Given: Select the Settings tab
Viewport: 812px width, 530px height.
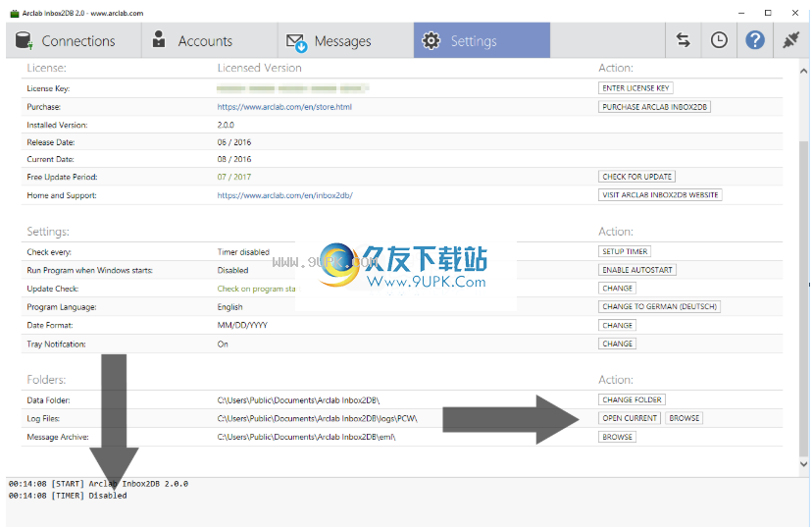Looking at the screenshot, I should (x=482, y=40).
